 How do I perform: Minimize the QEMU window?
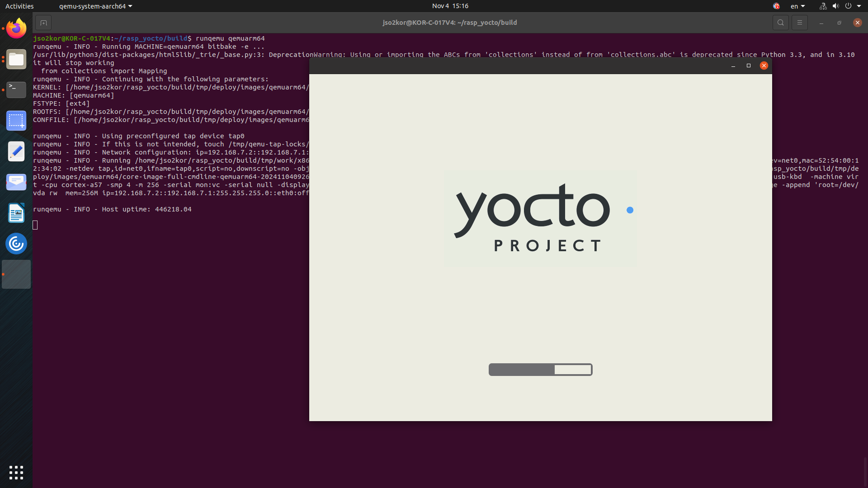coord(733,66)
